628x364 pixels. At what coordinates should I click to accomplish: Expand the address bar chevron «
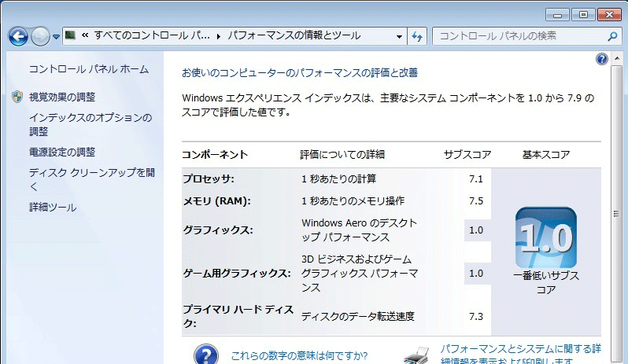pos(85,35)
